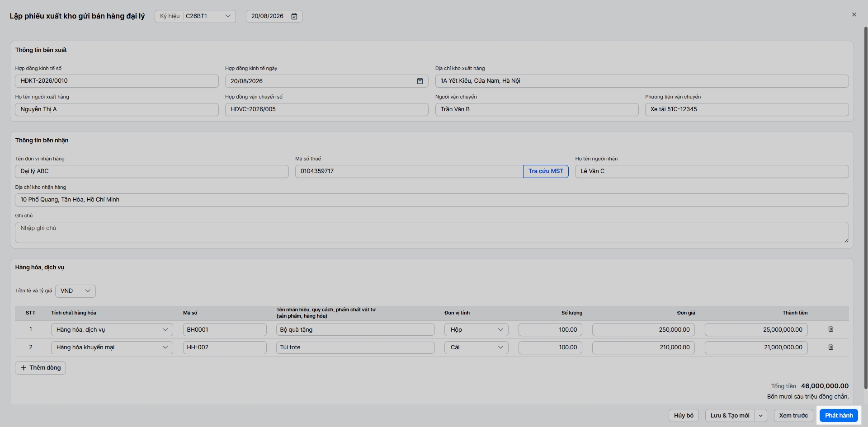Close the form with the X icon

pos(854,14)
